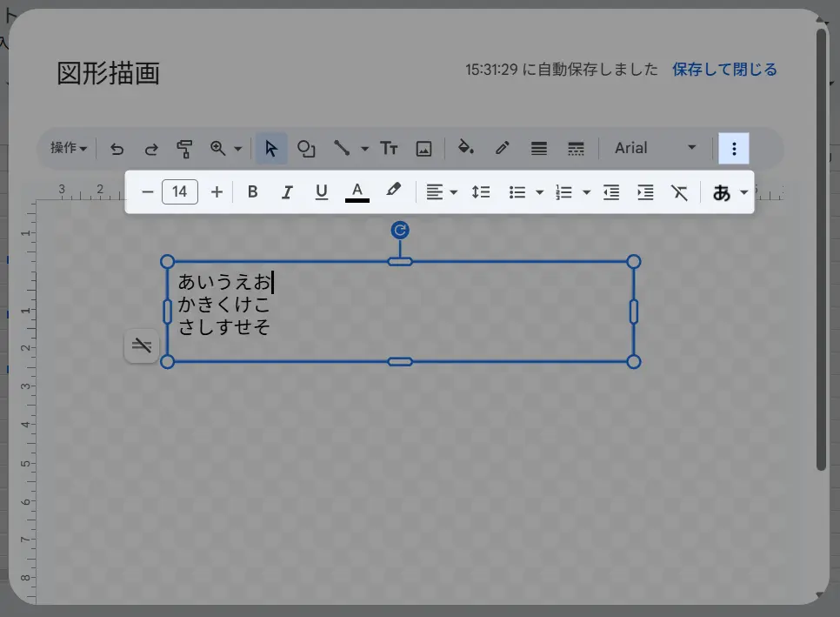The height and width of the screenshot is (617, 840).
Task: Click the undo arrow icon
Action: (x=117, y=149)
